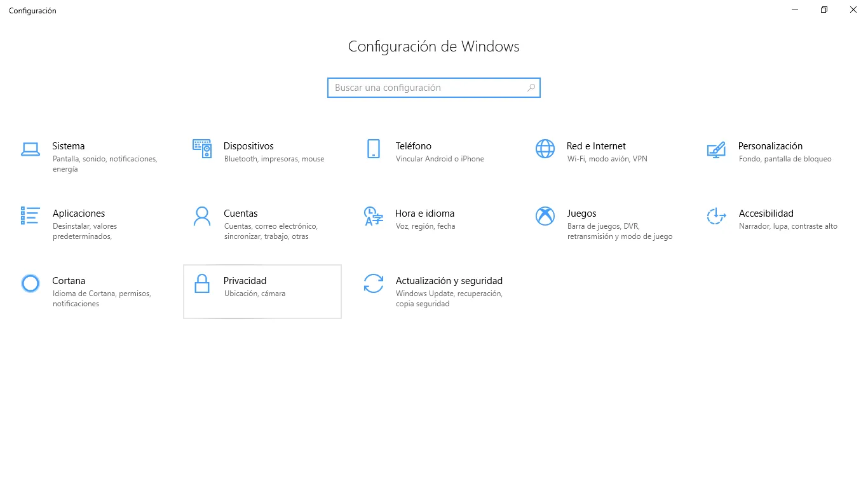
Task: Go to the Dispositivos title
Action: click(x=249, y=146)
